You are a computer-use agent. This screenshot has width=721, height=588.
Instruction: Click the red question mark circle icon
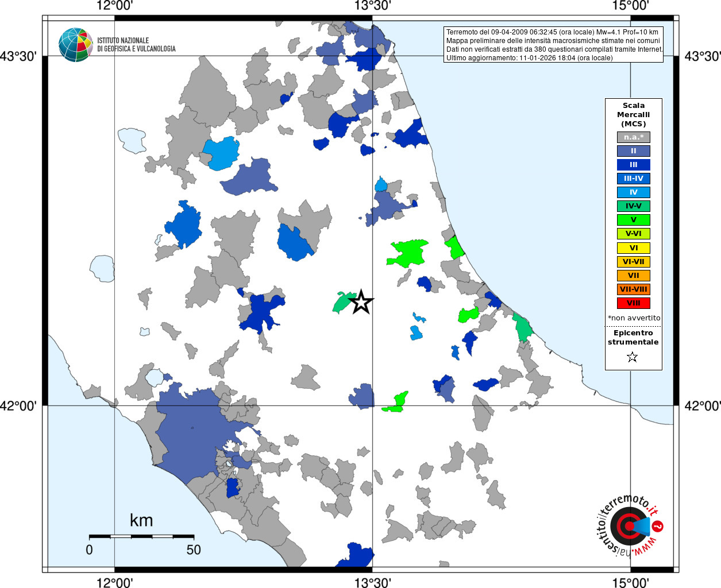point(658,526)
